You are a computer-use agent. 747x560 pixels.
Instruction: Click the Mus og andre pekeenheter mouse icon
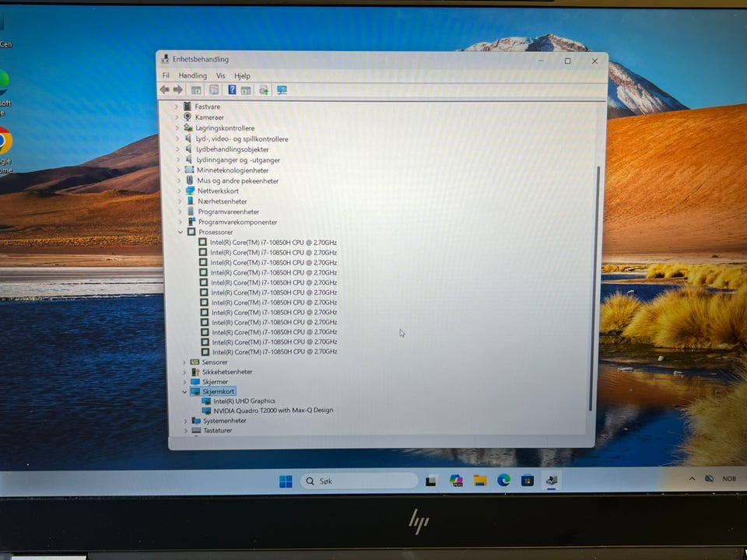pos(190,180)
